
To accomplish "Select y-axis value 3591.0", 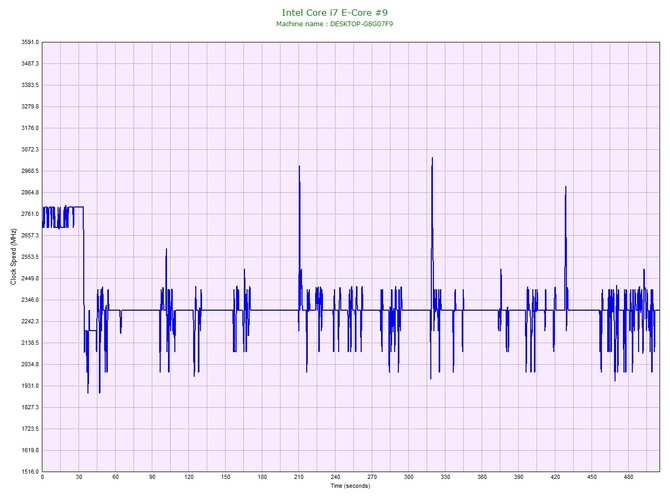I will (30, 42).
